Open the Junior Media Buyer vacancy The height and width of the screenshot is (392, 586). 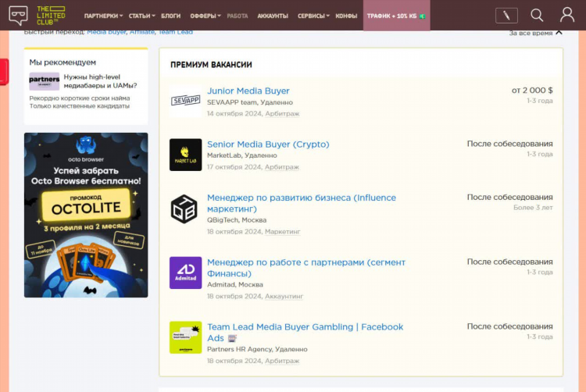coord(248,91)
